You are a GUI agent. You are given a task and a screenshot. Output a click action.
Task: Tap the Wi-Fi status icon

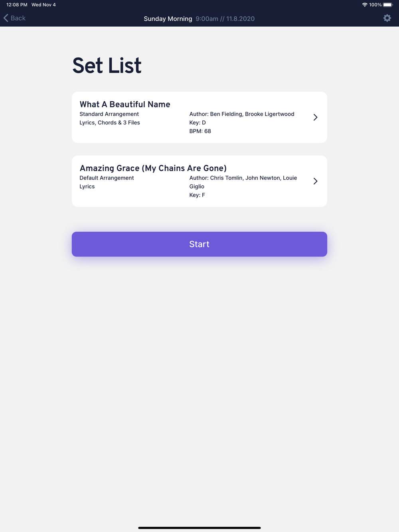pyautogui.click(x=365, y=5)
